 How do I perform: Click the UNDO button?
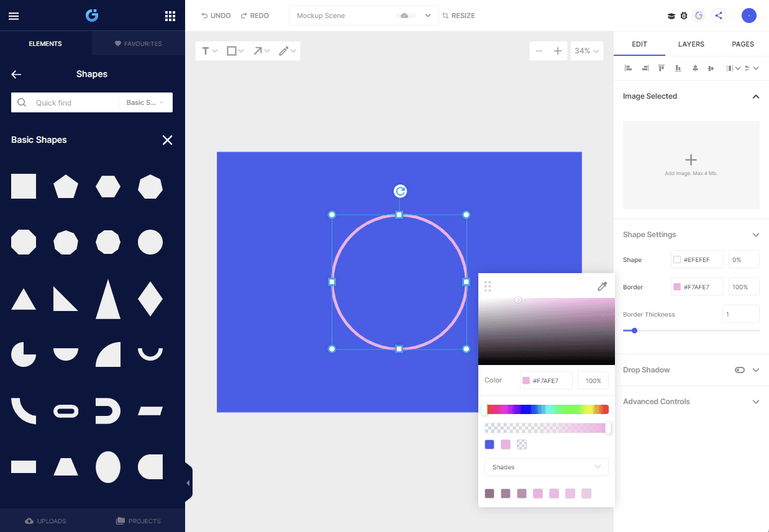[x=216, y=16]
